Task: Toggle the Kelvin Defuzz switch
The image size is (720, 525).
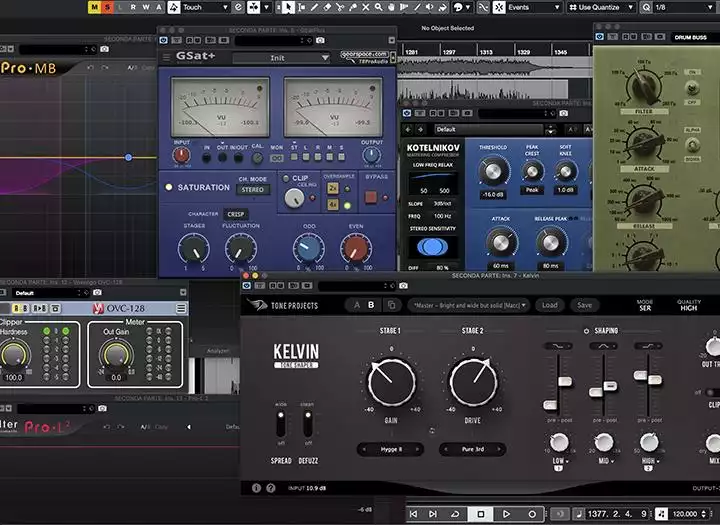Action: click(308, 423)
